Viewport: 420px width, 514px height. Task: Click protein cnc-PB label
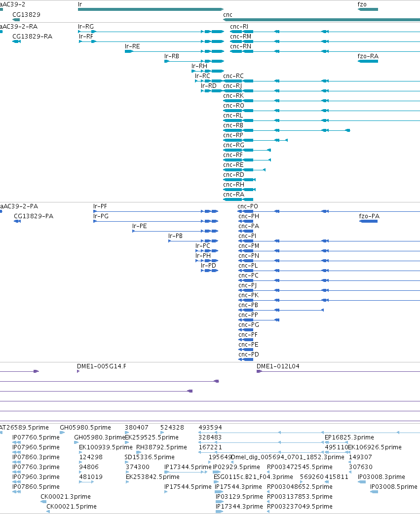(248, 305)
